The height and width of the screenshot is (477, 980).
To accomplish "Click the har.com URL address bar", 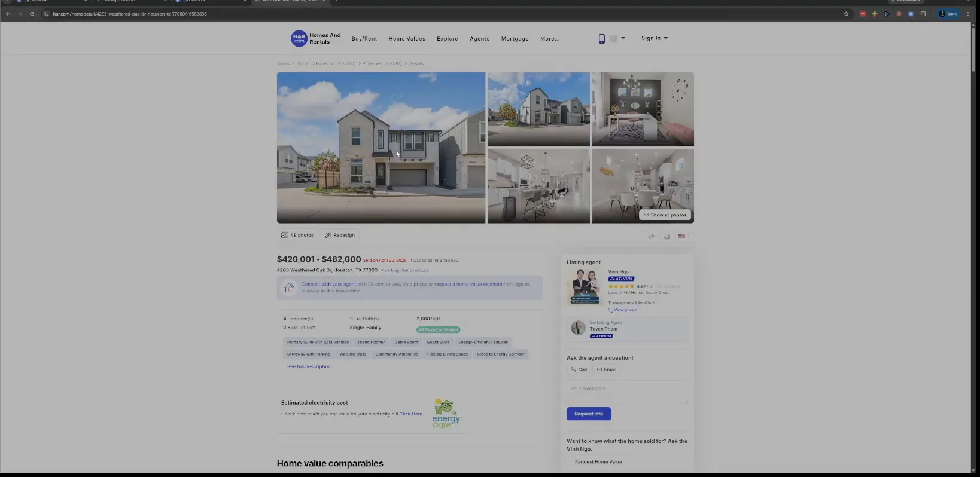I will click(x=443, y=14).
